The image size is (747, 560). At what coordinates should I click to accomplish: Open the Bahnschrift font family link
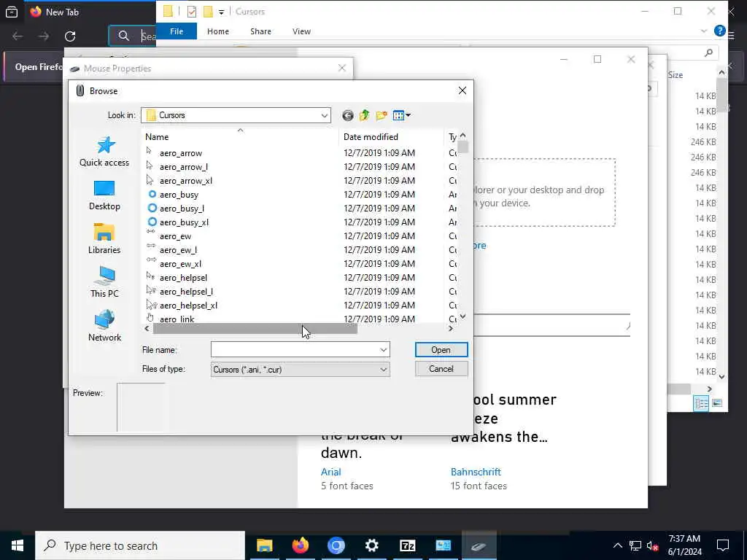(476, 472)
